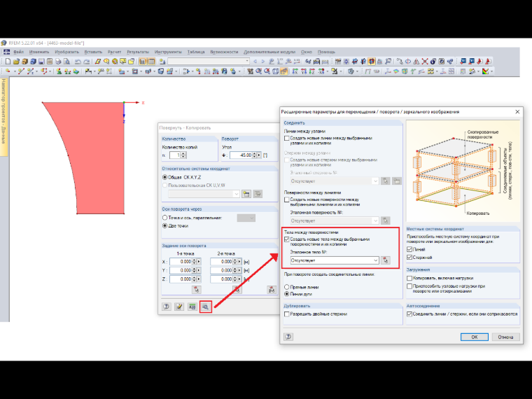Click the Open folder icon in the toolbar
Image resolution: width=532 pixels, height=399 pixels.
16,62
